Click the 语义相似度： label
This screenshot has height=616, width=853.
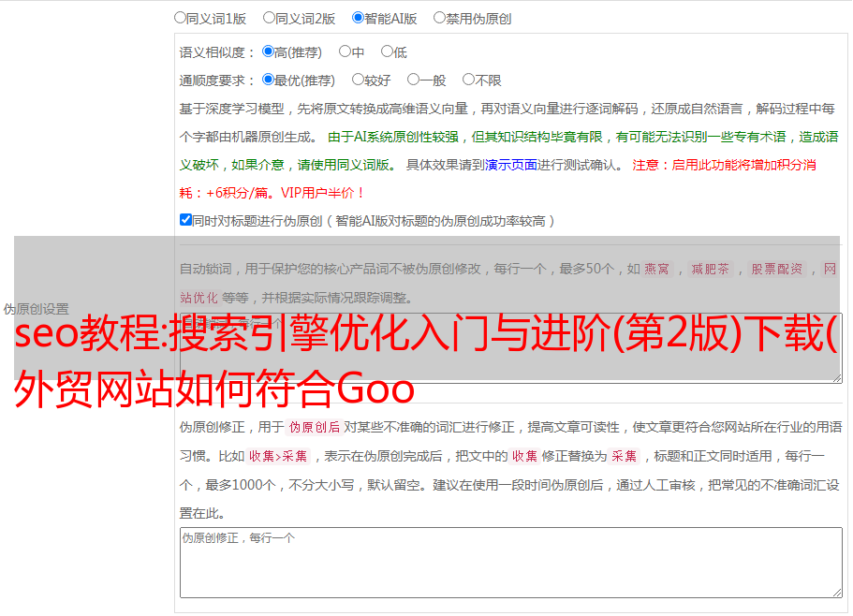click(217, 52)
